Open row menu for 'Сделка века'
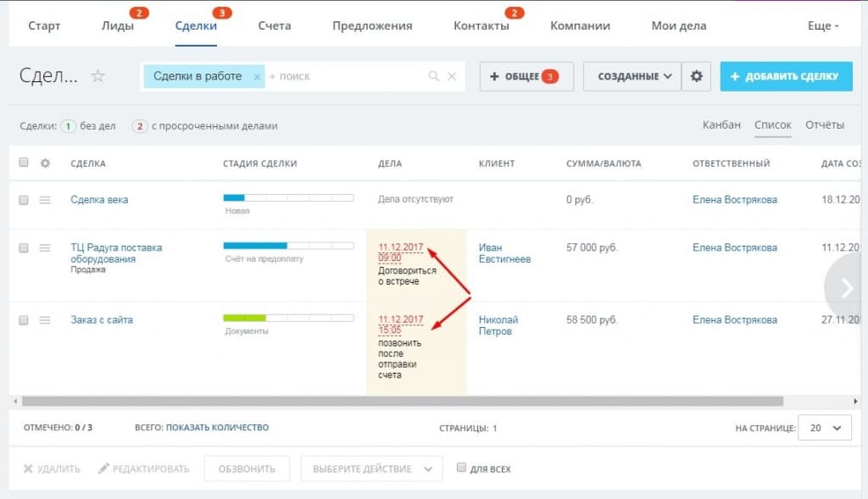 pos(46,200)
